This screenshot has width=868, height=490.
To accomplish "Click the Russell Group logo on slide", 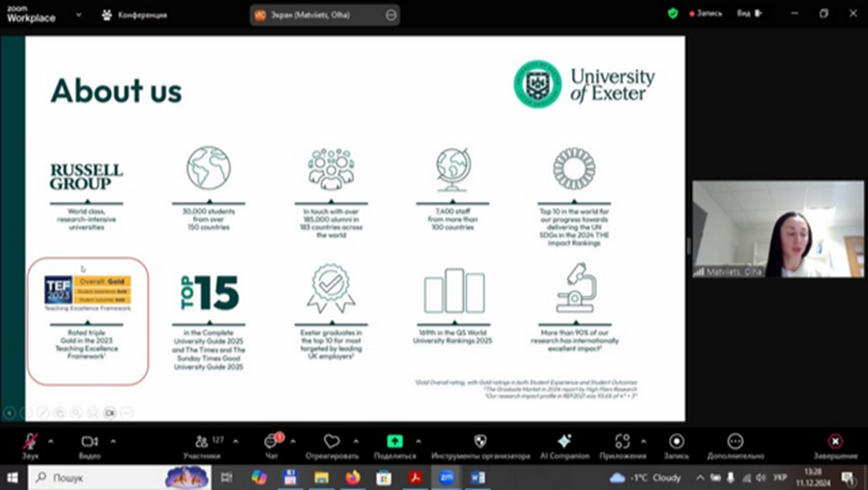I will click(86, 176).
